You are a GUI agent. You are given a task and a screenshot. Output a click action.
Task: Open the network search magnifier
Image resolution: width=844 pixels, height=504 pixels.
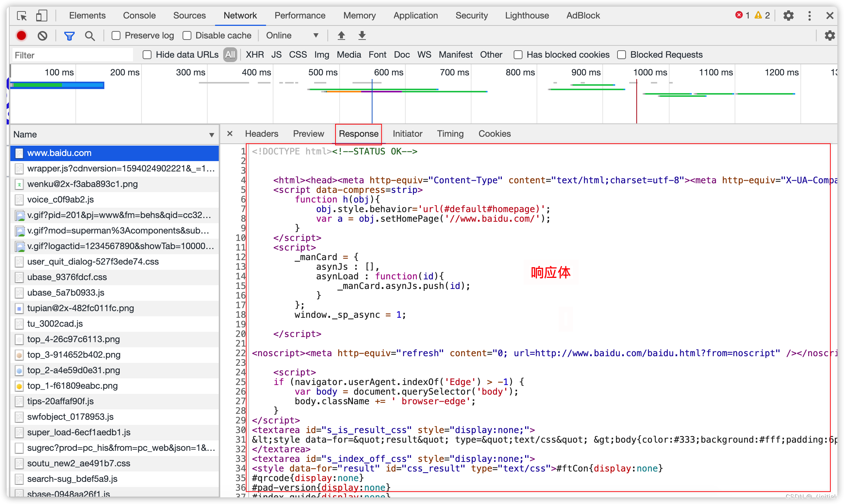click(x=90, y=36)
